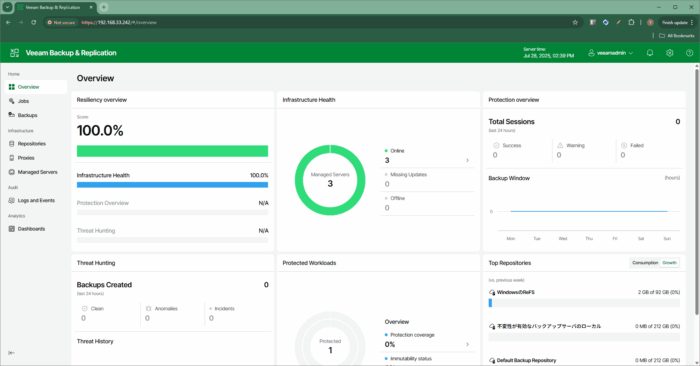Select the Missing Updates row
The image size is (700, 366).
[x=427, y=179]
